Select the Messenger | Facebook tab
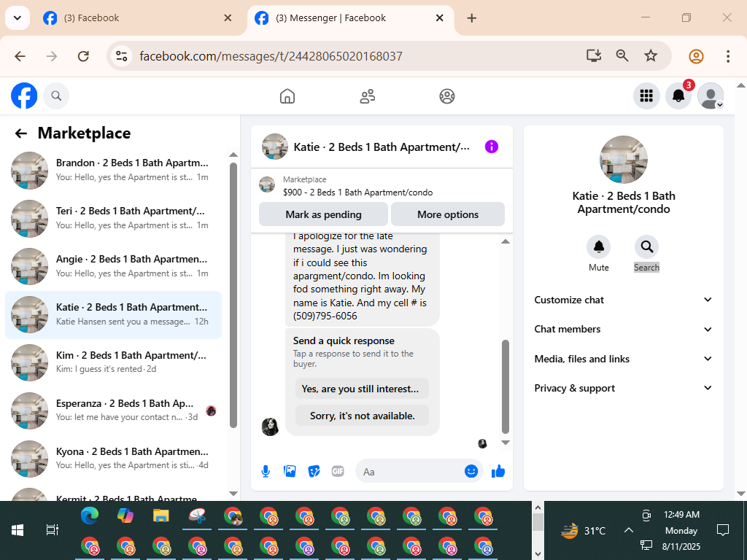The width and height of the screenshot is (747, 560). point(350,18)
